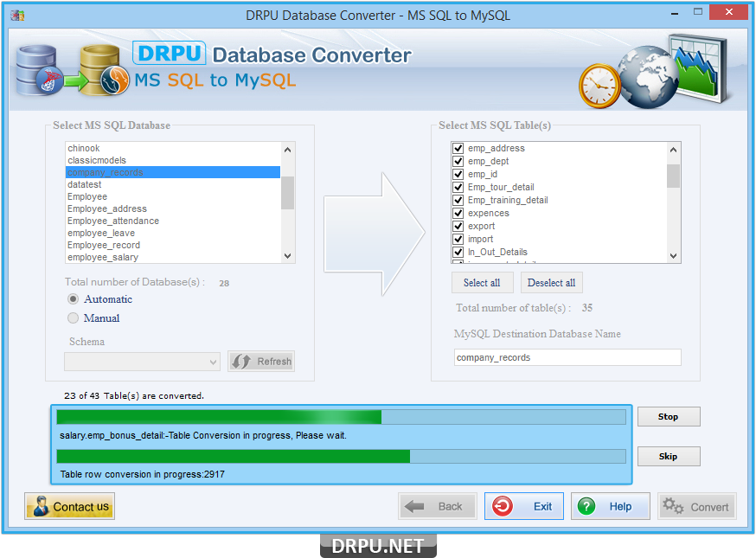Click the Back arrow icon
The width and height of the screenshot is (756, 558).
414,506
